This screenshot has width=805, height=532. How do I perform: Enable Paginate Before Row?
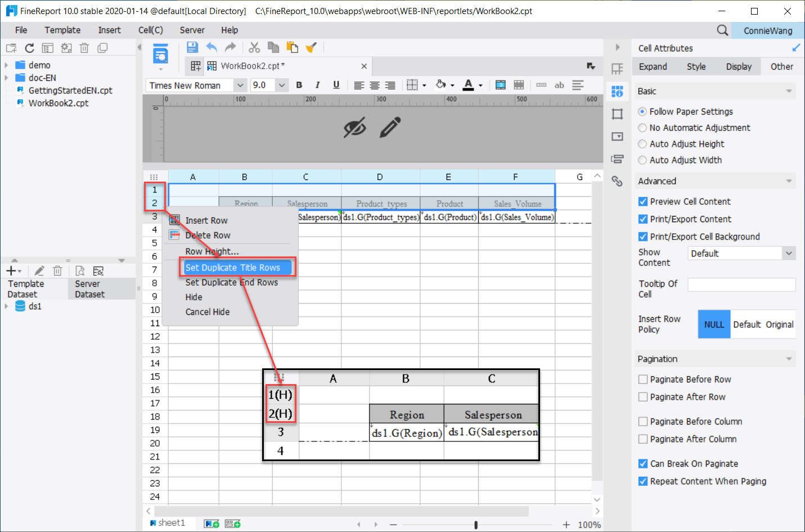click(643, 380)
